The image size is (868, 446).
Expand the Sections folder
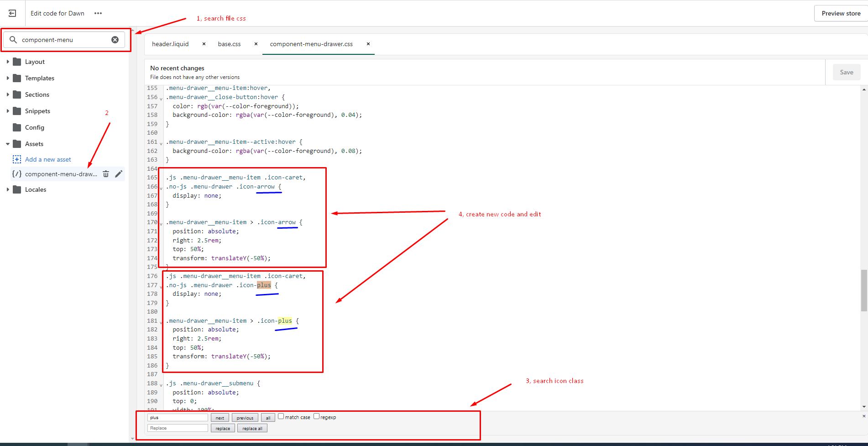(x=8, y=94)
